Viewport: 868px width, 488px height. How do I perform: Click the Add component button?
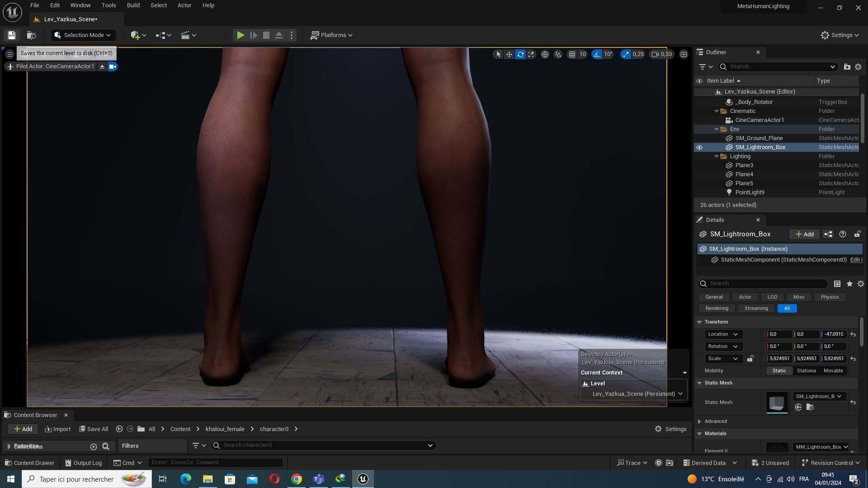click(x=804, y=234)
